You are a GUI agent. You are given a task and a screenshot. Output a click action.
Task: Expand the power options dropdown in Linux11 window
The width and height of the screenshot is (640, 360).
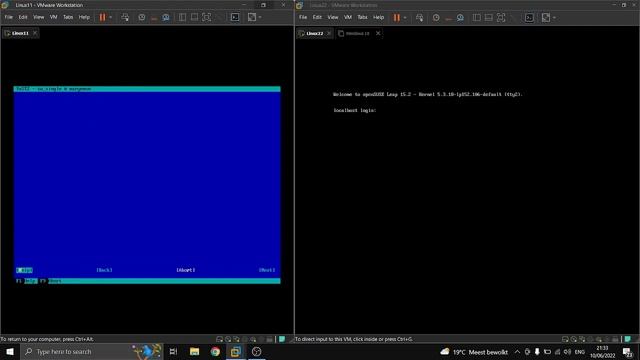tap(111, 17)
